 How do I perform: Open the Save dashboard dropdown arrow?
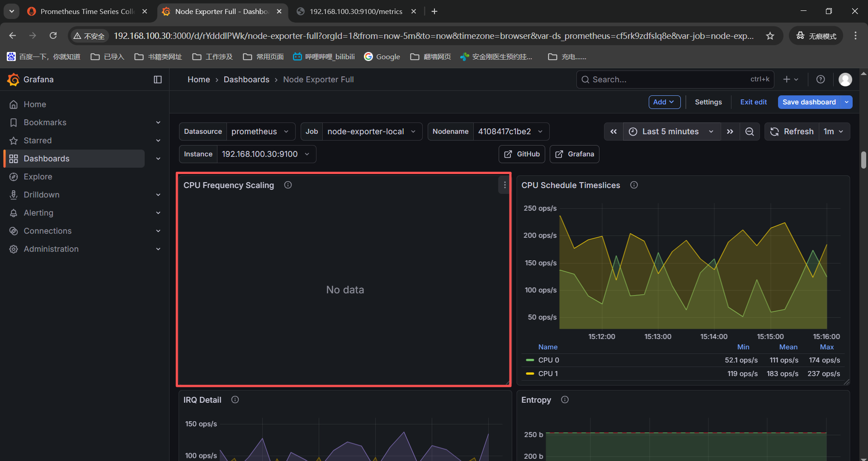[847, 102]
